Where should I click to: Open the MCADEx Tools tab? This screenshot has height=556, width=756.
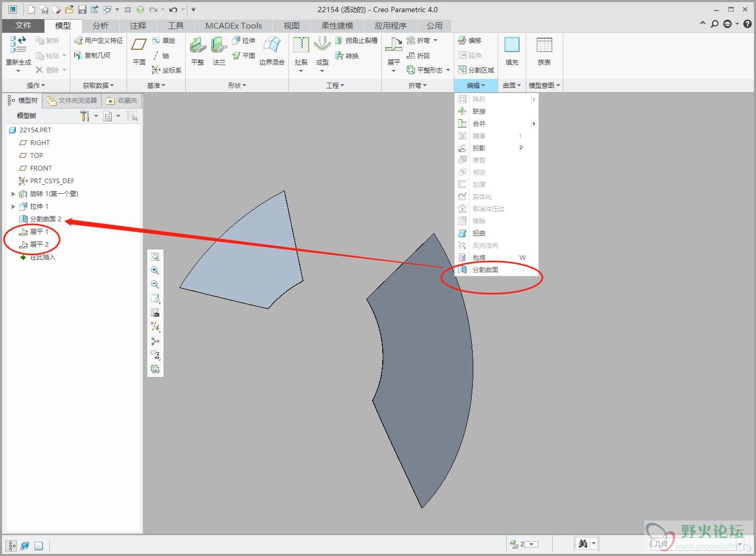click(x=233, y=25)
